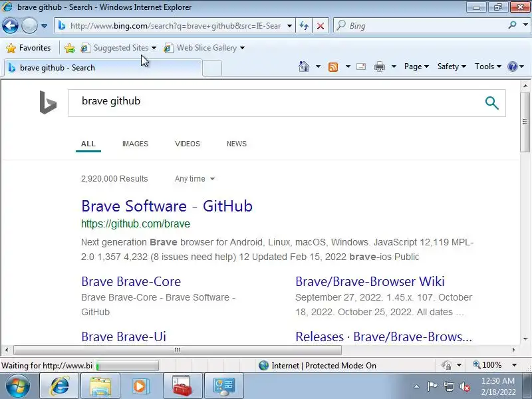532x399 pixels.
Task: Click the Refresh page icon
Action: (x=304, y=26)
